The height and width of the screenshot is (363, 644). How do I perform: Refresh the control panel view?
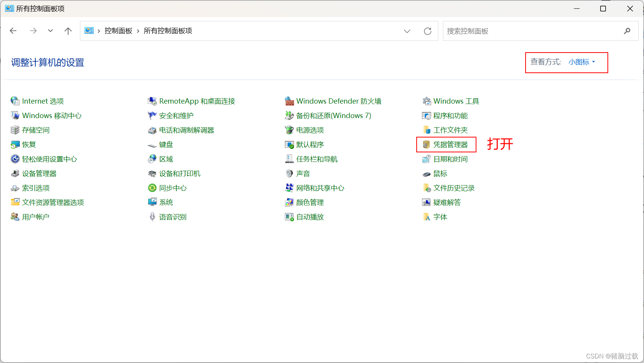point(428,31)
